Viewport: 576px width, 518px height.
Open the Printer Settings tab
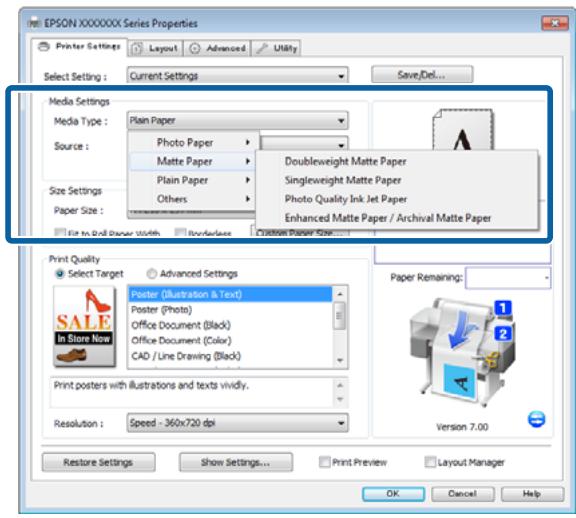(79, 47)
